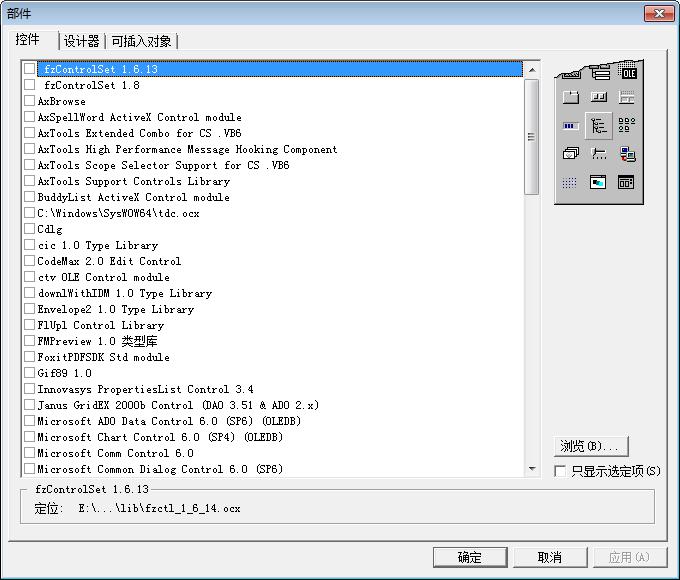
Task: Switch to the 控件 tab
Action: pyautogui.click(x=28, y=40)
